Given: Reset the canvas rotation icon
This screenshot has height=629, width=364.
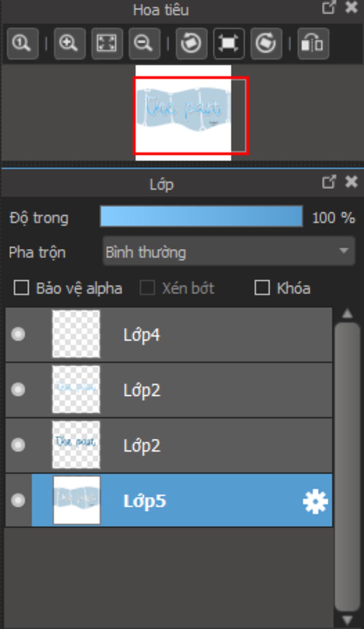Looking at the screenshot, I should tap(229, 44).
